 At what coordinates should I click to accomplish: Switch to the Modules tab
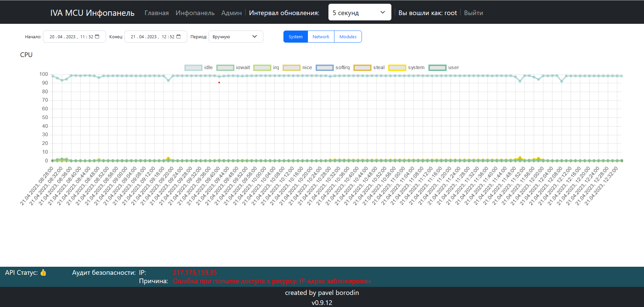(348, 37)
